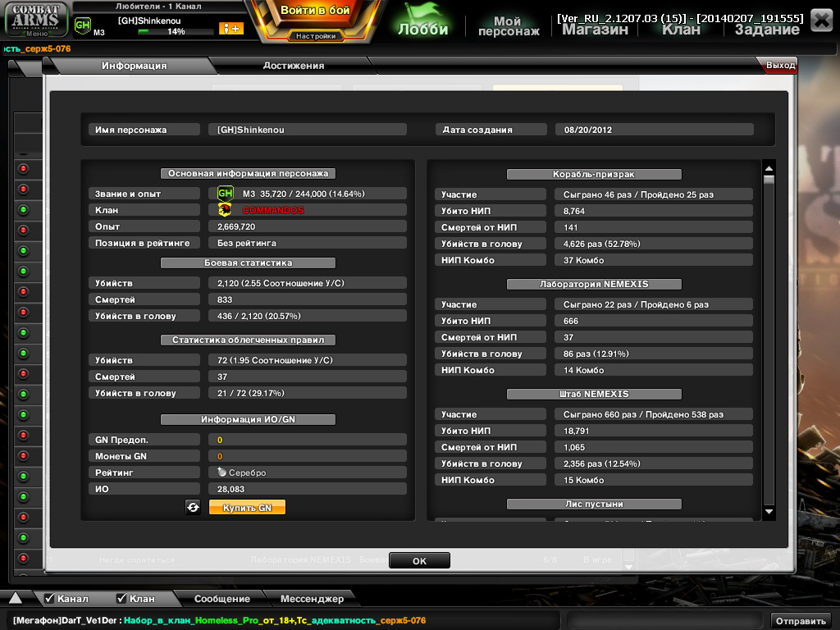Click ИО value 28,083
This screenshot has height=630, width=840.
308,489
